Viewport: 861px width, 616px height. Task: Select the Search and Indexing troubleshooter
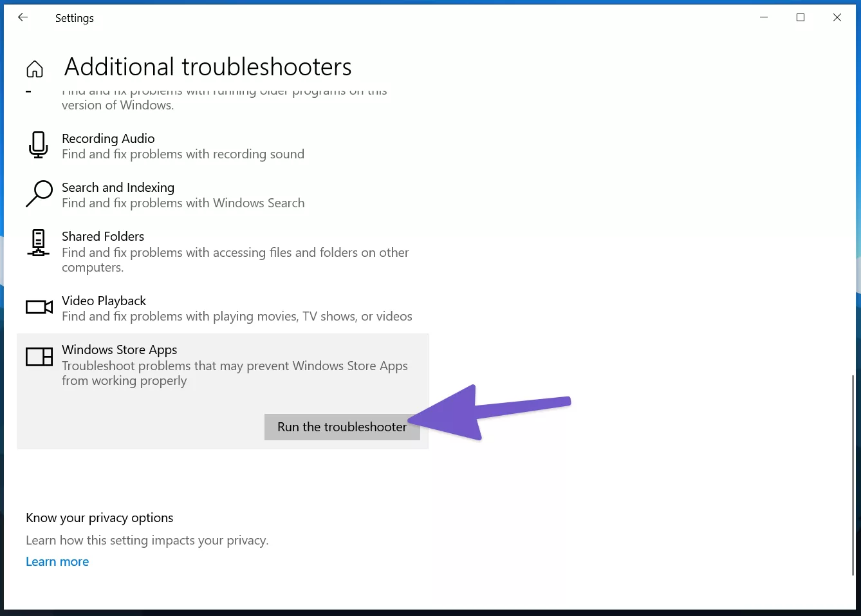pyautogui.click(x=223, y=195)
